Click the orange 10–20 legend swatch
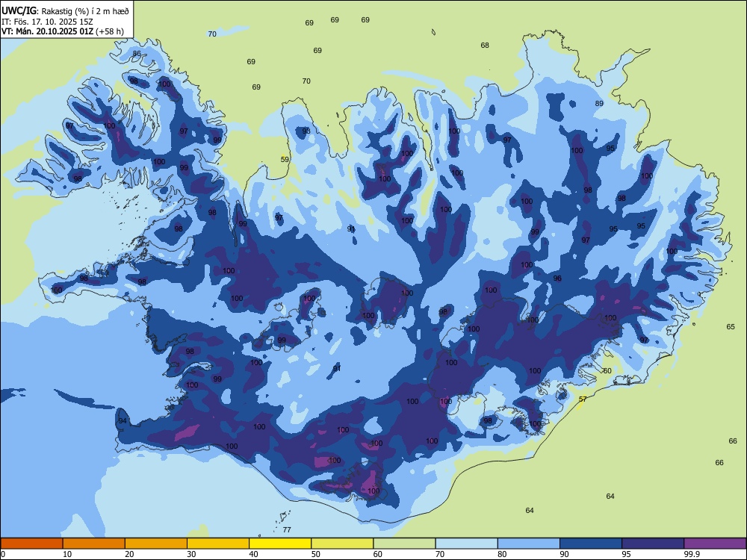 pos(94,544)
